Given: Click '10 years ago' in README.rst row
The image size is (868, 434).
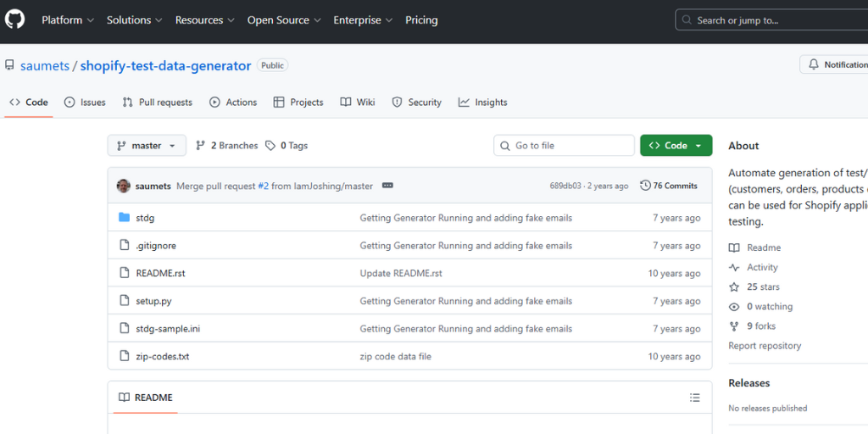Looking at the screenshot, I should pyautogui.click(x=674, y=274).
